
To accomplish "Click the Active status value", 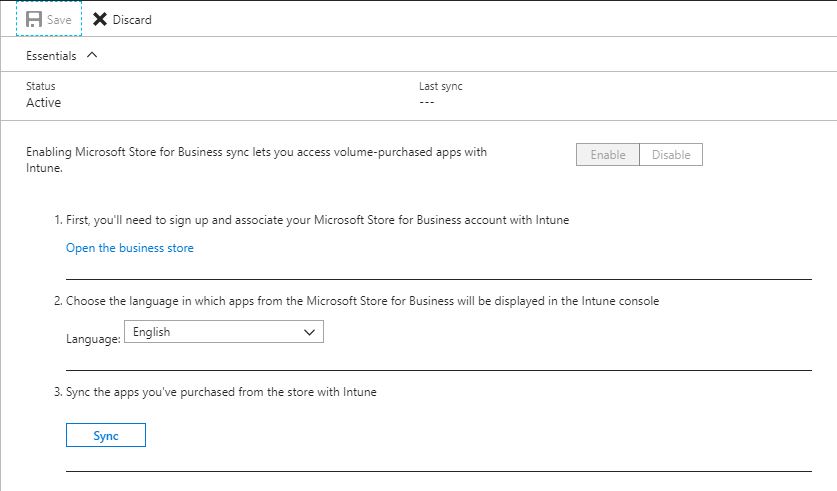I will [44, 102].
